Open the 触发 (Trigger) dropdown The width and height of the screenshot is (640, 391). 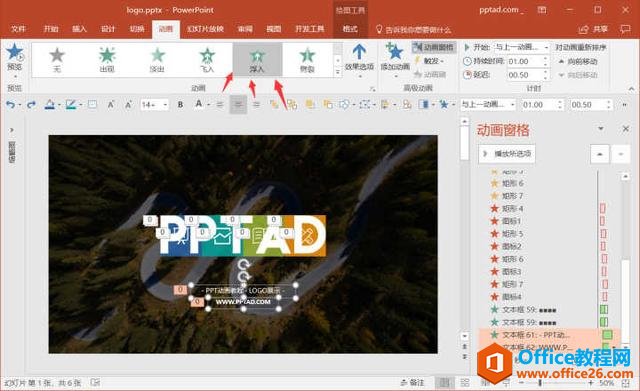point(430,61)
